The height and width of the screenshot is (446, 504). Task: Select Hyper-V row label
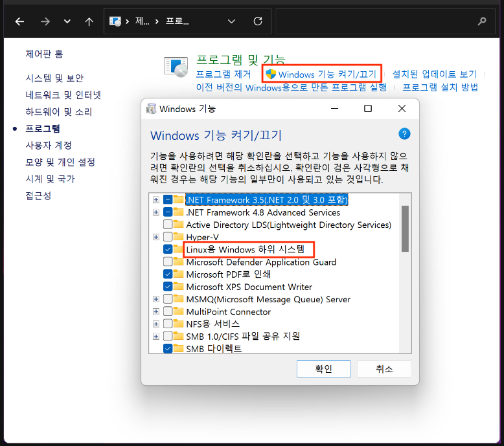[203, 238]
